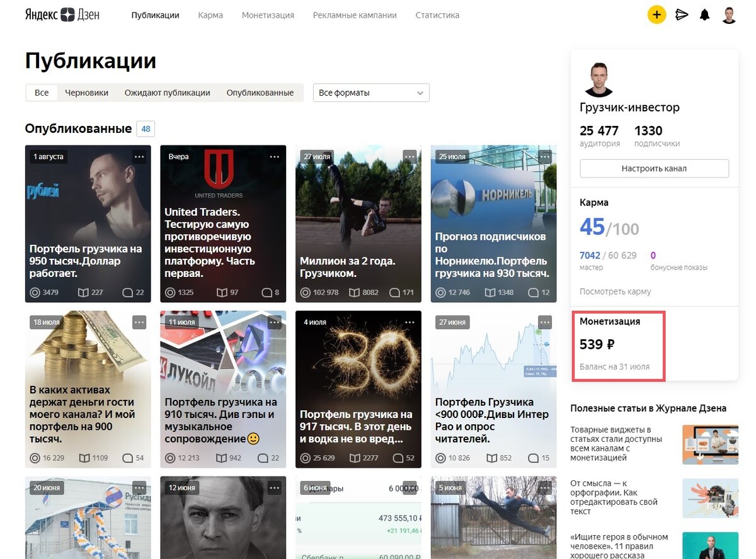The image size is (756, 559).
Task: Open three-dot menu on 1 августа card
Action: [139, 156]
